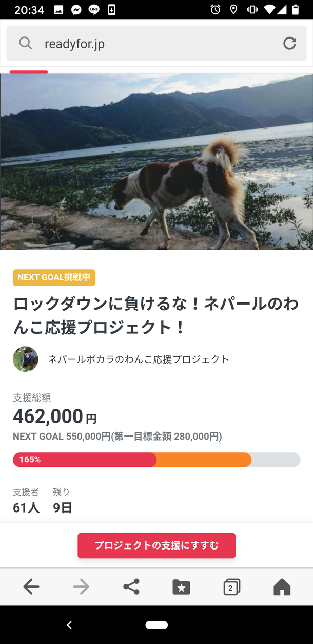Tap the search magnifier icon
The width and height of the screenshot is (313, 644).
coord(25,43)
